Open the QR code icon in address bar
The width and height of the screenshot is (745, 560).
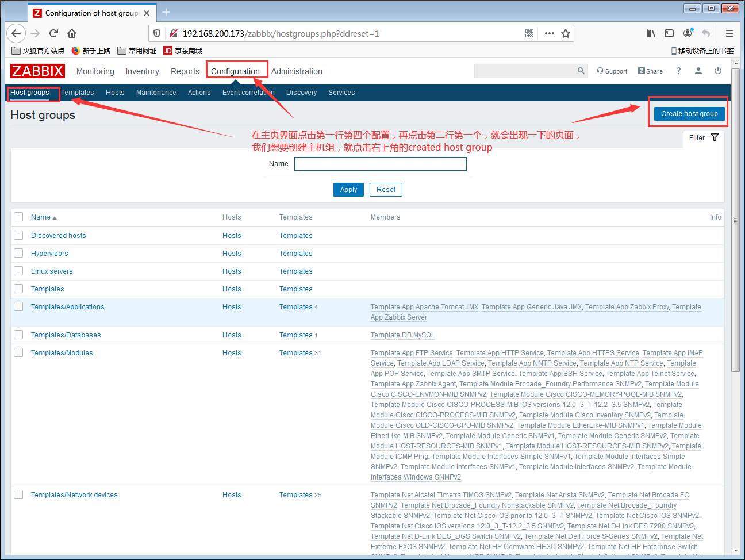pyautogui.click(x=529, y=33)
